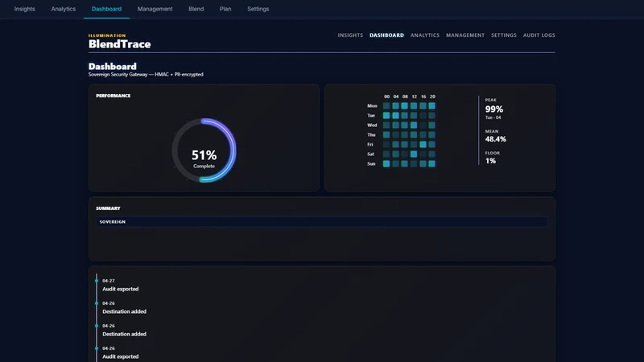Image resolution: width=644 pixels, height=362 pixels.
Task: Click the Mon 00 heatmap cell
Action: [386, 106]
